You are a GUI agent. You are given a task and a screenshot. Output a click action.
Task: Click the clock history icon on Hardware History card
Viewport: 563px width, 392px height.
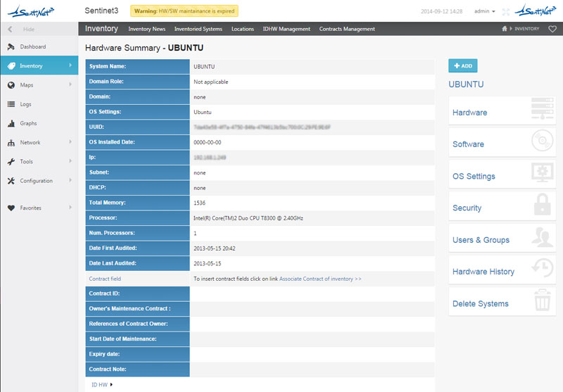[x=542, y=267]
